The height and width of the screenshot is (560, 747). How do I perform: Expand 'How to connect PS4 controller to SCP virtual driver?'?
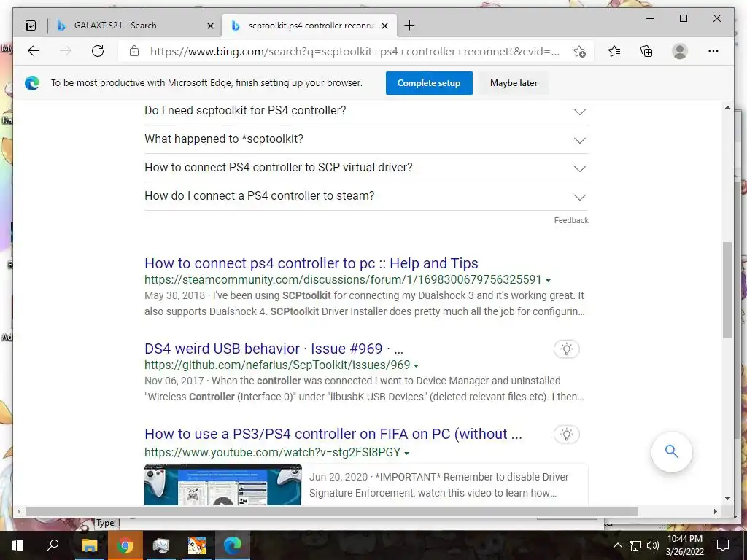(x=366, y=168)
